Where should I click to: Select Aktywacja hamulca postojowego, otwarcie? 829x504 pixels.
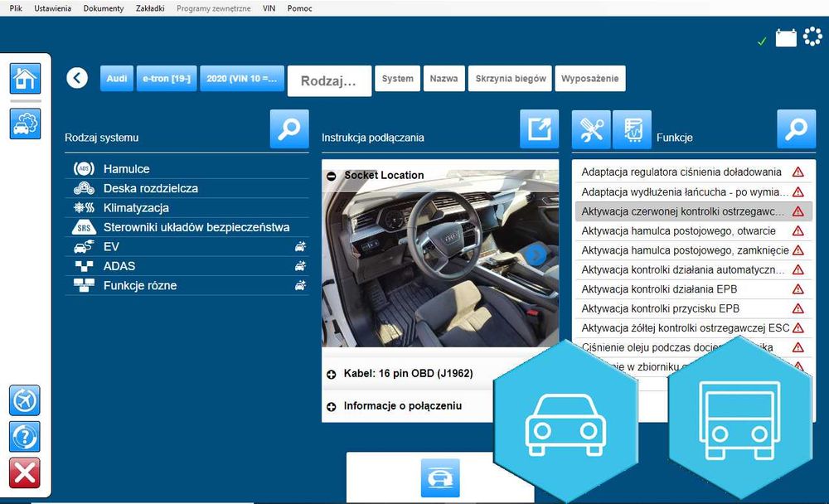(x=693, y=231)
